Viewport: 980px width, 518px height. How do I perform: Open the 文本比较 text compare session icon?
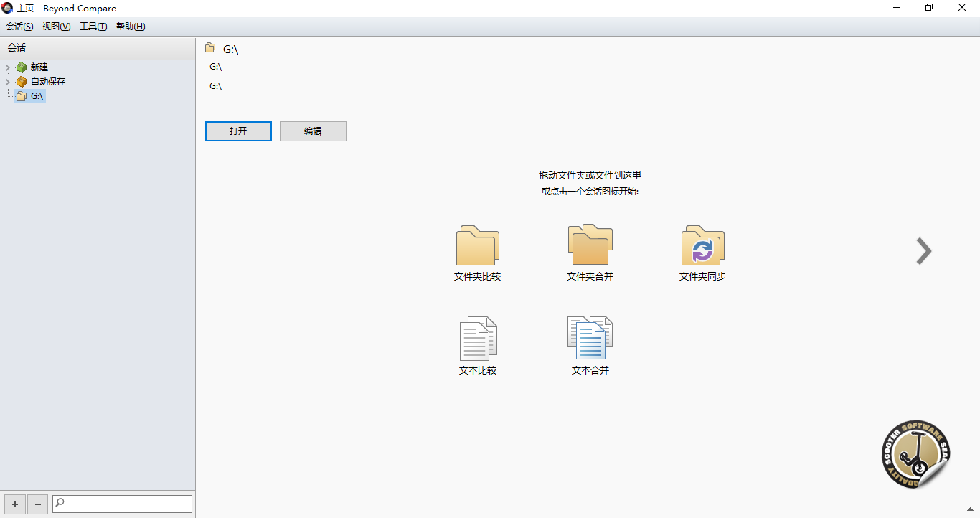tap(478, 339)
